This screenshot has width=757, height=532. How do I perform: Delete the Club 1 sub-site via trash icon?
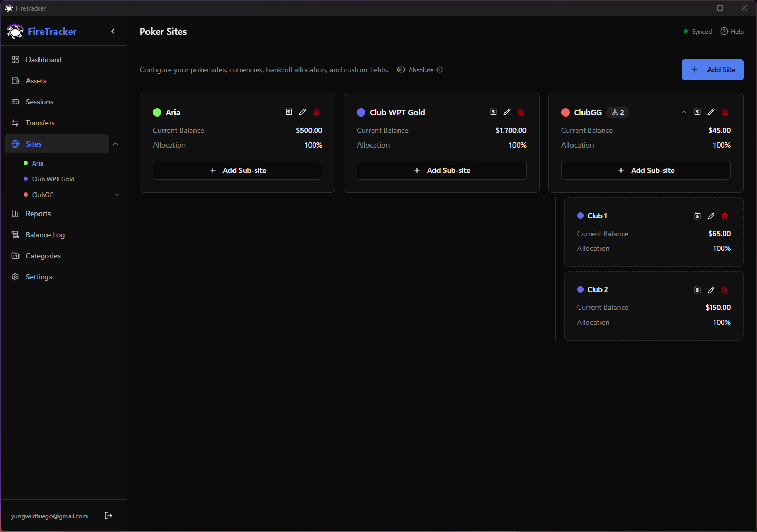coord(725,216)
